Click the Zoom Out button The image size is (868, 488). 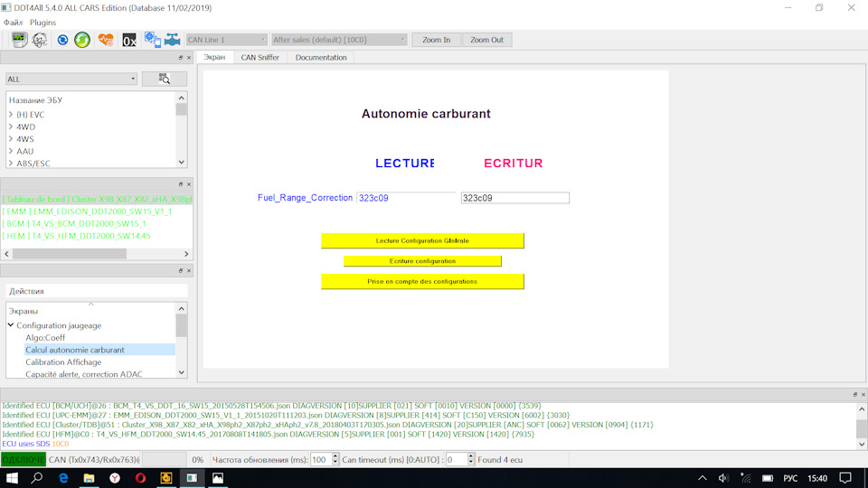[486, 40]
